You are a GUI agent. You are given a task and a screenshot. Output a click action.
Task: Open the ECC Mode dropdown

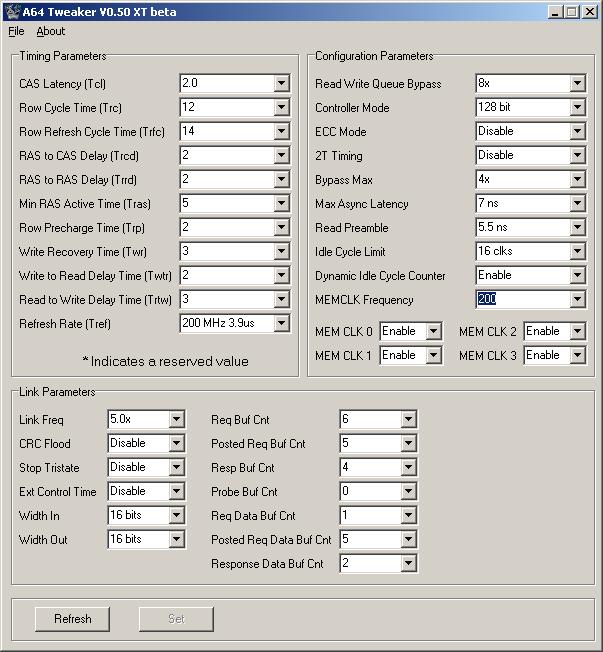click(x=577, y=132)
